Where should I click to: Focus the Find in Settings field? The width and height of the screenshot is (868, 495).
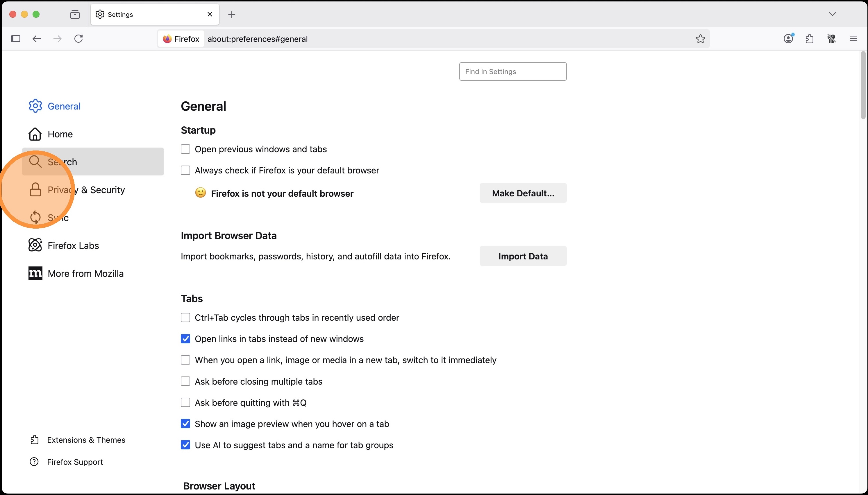[513, 71]
